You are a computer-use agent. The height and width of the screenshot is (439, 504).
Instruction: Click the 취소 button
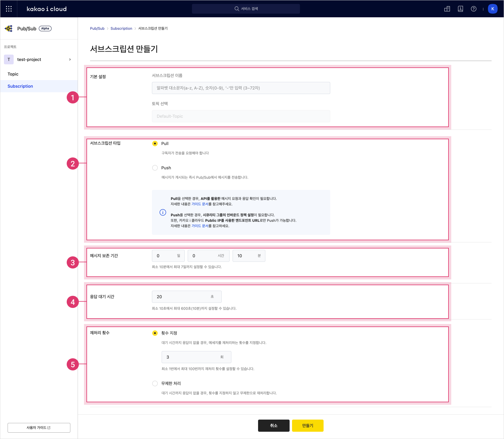coord(274,426)
